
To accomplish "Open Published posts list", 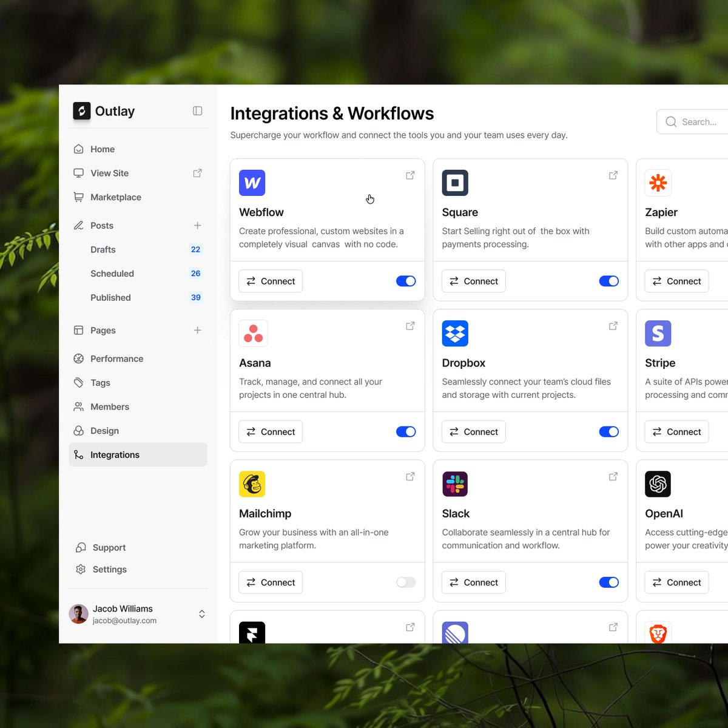I will click(138, 297).
